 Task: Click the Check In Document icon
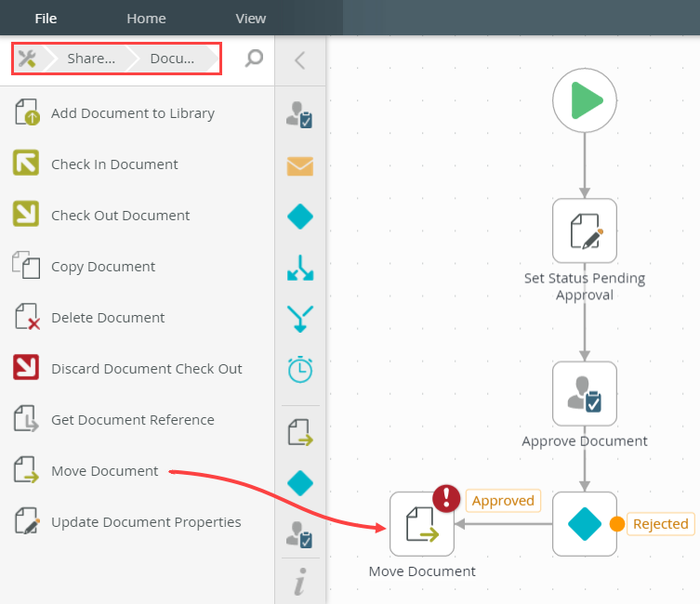tap(26, 163)
